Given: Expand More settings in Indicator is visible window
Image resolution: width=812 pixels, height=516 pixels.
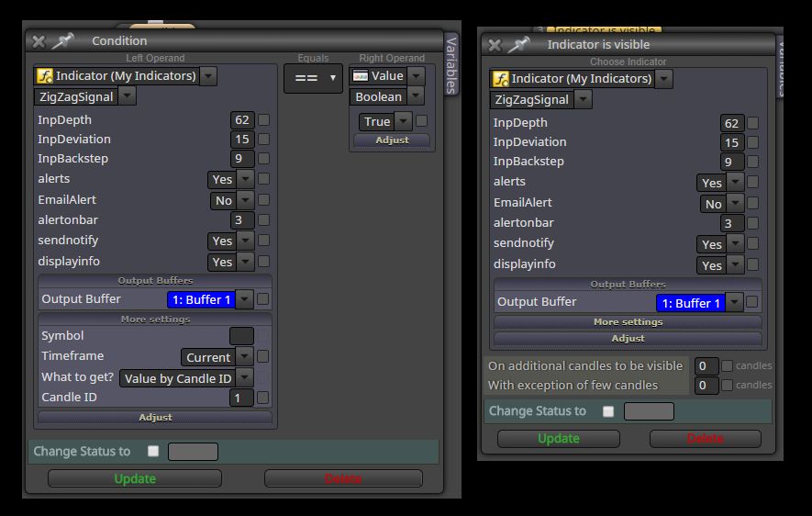Looking at the screenshot, I should click(x=628, y=322).
